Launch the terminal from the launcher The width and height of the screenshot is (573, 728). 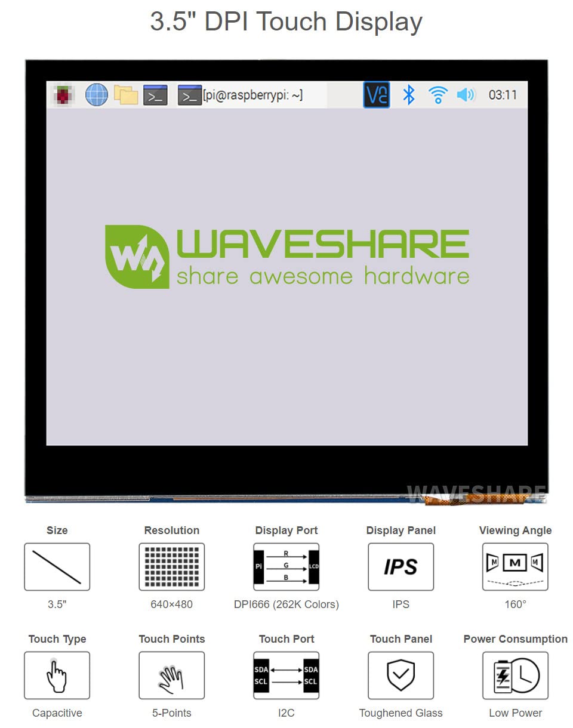pyautogui.click(x=155, y=95)
